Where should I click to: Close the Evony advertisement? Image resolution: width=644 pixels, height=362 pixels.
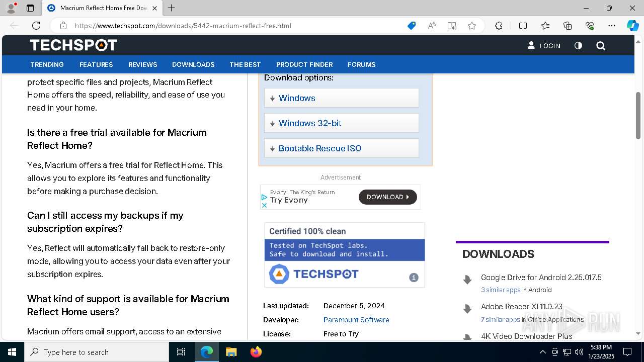click(x=264, y=205)
